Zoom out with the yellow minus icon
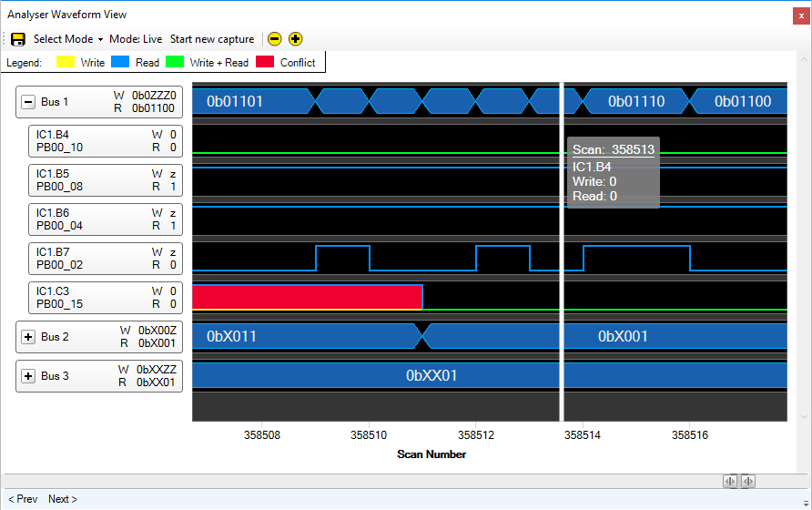This screenshot has height=510, width=812. 275,39
